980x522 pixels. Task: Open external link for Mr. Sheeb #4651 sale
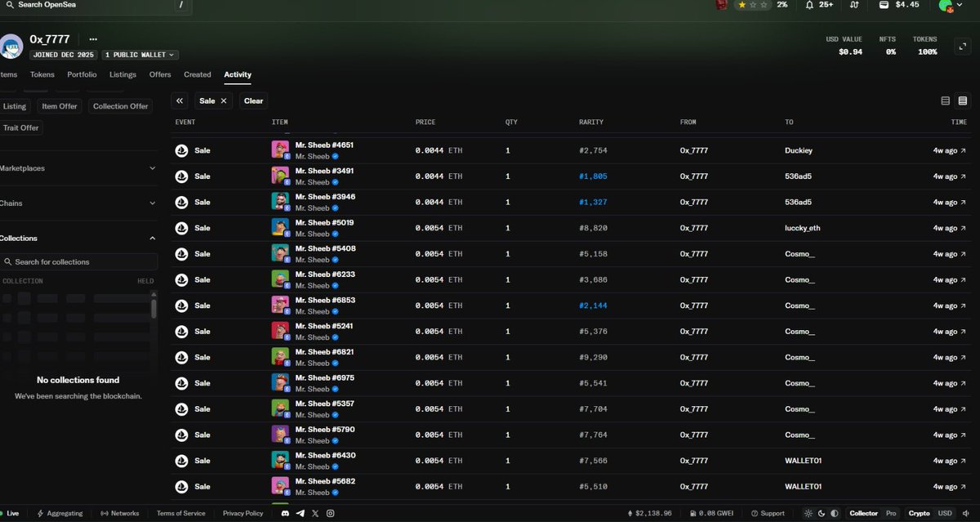point(963,150)
